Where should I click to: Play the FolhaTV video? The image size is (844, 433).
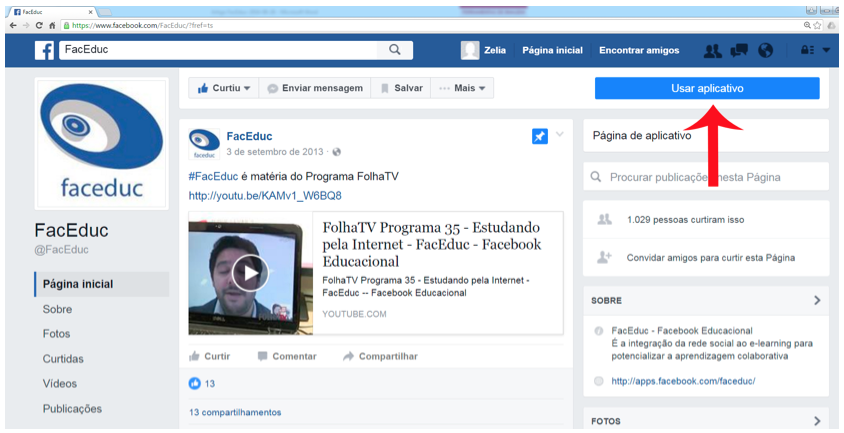pyautogui.click(x=250, y=274)
